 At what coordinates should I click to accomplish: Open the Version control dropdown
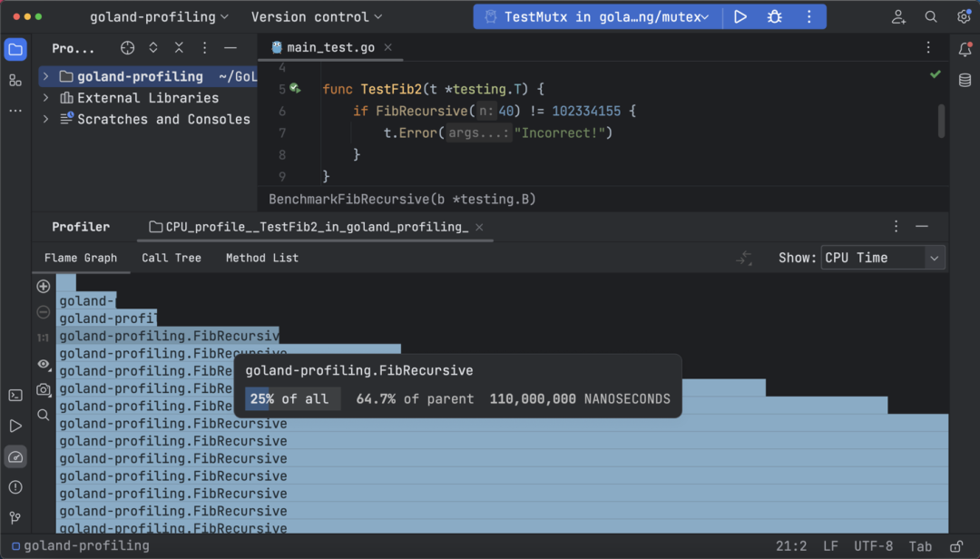tap(317, 17)
